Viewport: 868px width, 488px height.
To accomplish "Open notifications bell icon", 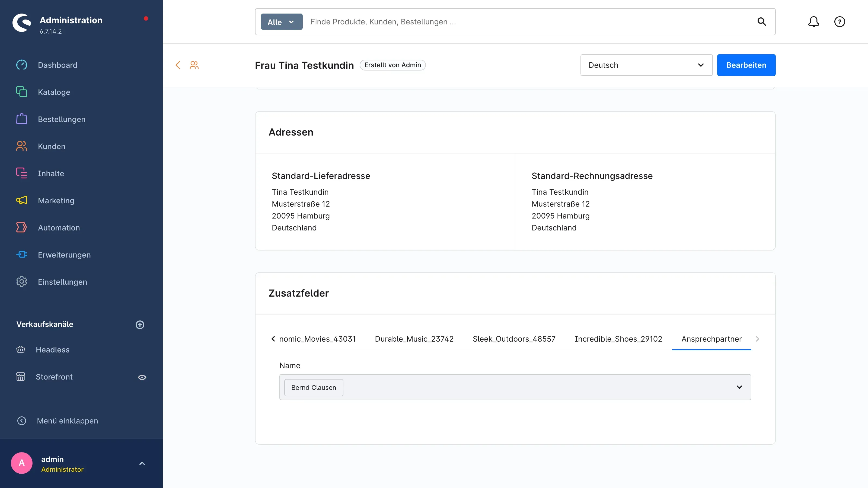I will [x=813, y=22].
